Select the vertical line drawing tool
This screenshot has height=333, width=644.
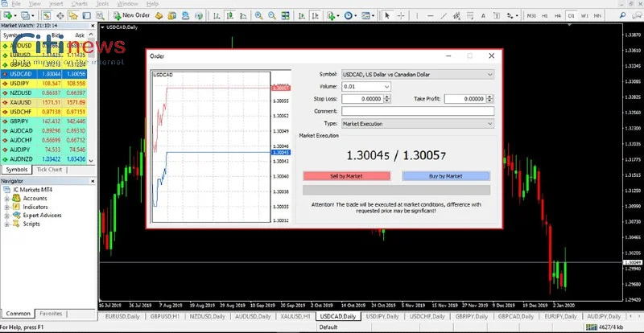click(417, 15)
